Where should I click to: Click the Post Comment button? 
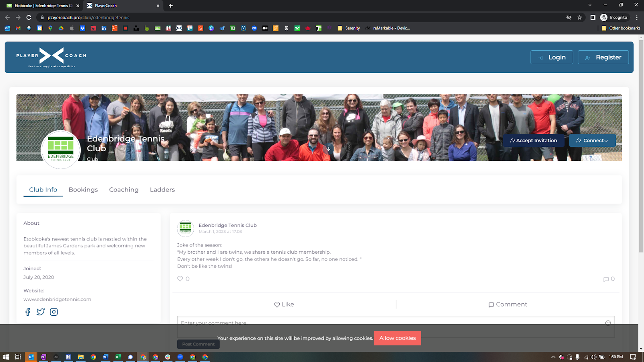point(198,344)
